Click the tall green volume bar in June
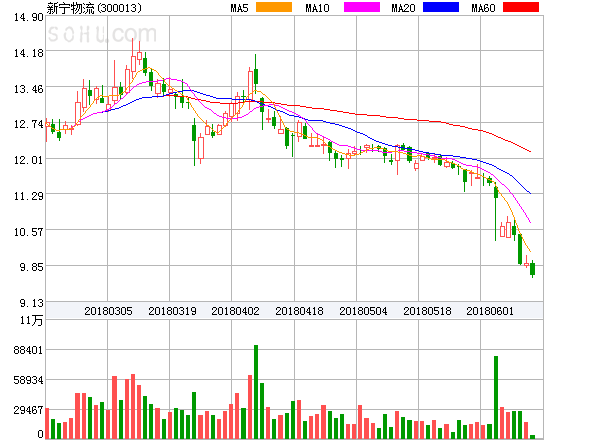600x440 pixels. [496, 397]
